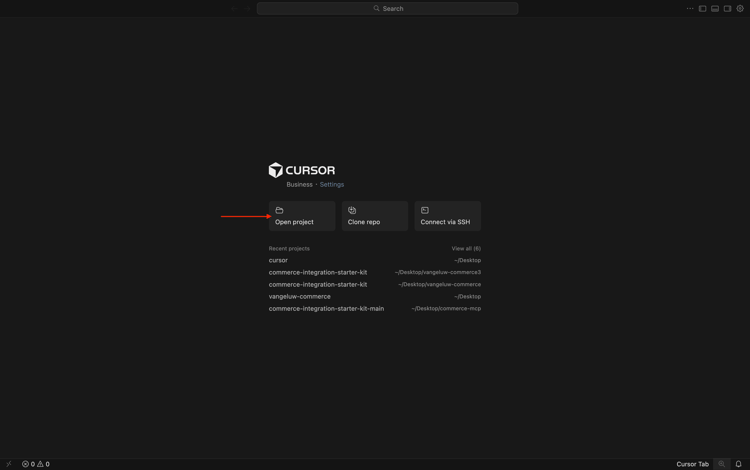Open the remote window indicator in the status bar

pos(9,464)
